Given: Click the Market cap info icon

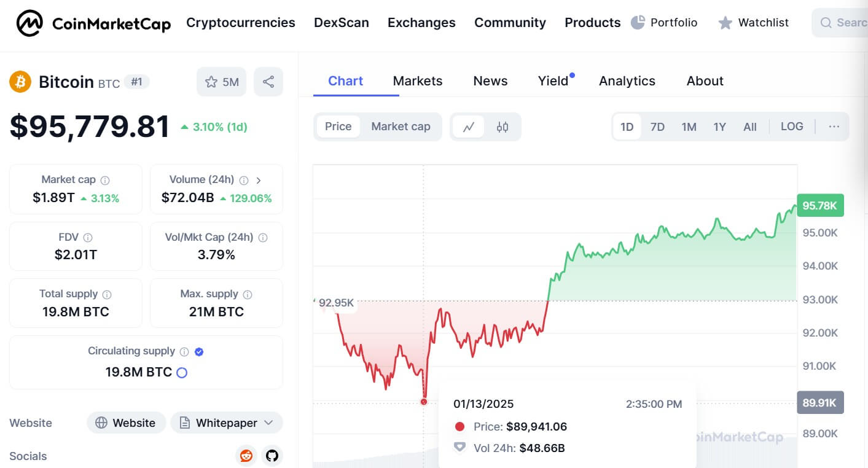Looking at the screenshot, I should click(x=105, y=180).
